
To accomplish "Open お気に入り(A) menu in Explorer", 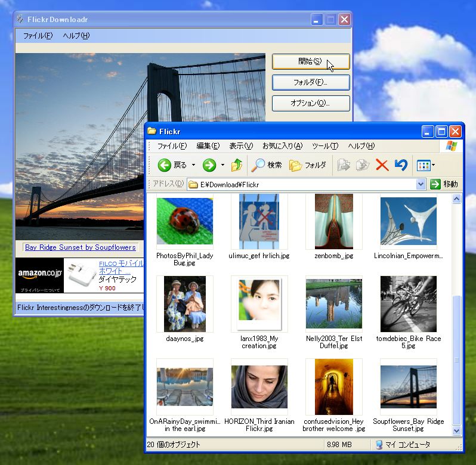I will (283, 146).
